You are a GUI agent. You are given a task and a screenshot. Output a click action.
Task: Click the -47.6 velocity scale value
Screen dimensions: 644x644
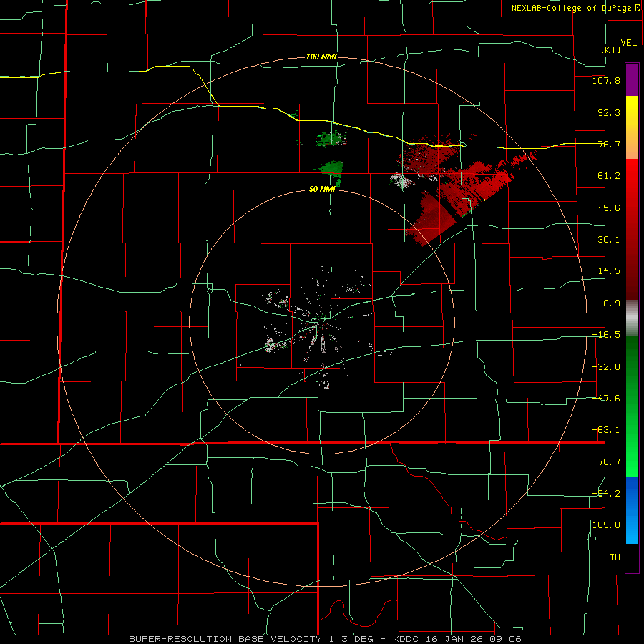(x=606, y=399)
